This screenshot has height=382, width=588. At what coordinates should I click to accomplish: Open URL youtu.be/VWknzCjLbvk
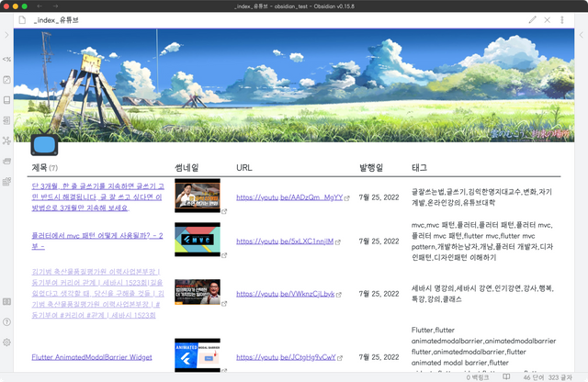286,294
